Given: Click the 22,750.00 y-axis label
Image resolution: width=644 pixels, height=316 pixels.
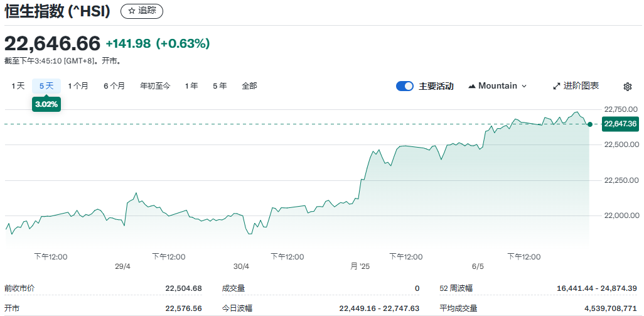Looking at the screenshot, I should click(621, 109).
